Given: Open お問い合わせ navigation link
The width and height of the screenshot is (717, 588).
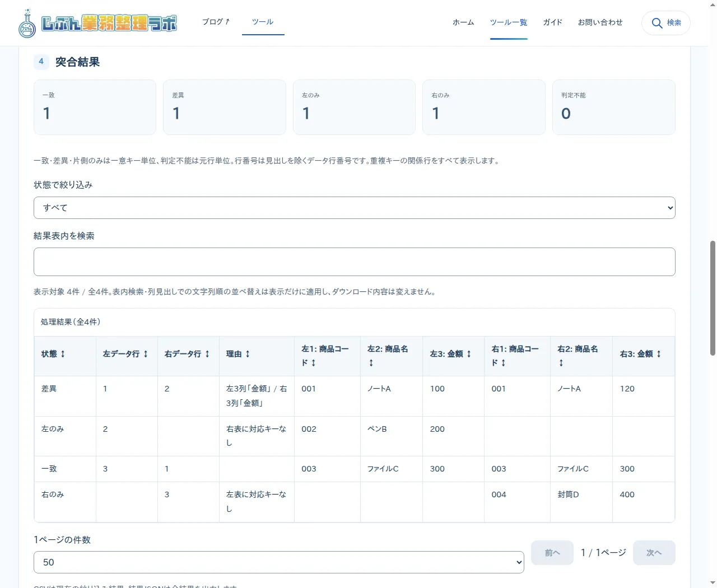Looking at the screenshot, I should 600,22.
